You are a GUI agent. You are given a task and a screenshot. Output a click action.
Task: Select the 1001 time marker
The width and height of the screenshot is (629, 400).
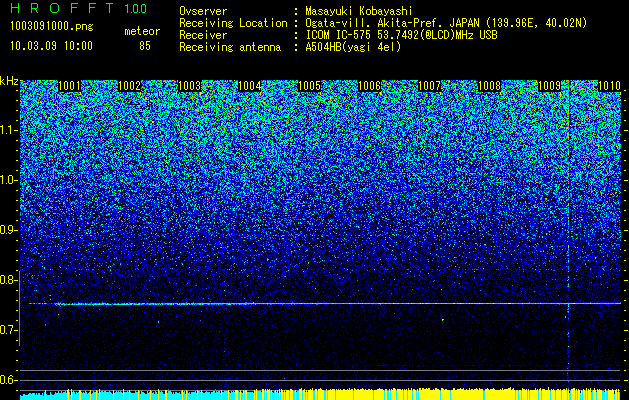[x=69, y=86]
